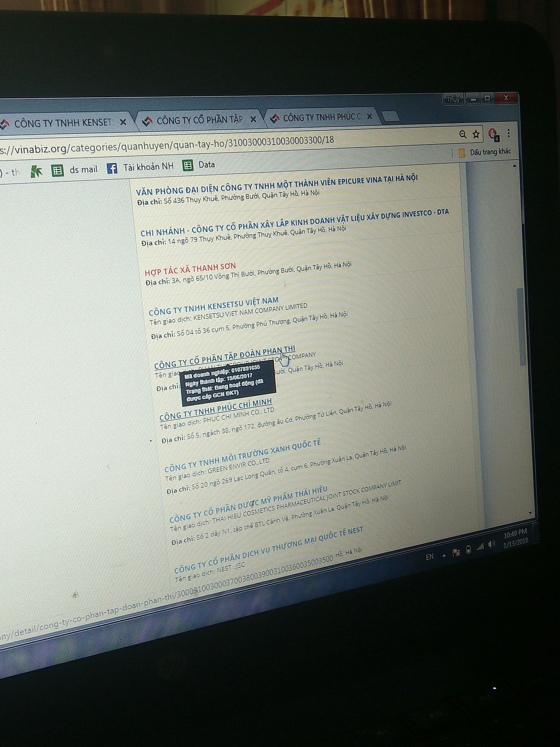Click address 14 ngõ 79 Thụy Khuê
This screenshot has width=560, height=747.
(x=199, y=239)
